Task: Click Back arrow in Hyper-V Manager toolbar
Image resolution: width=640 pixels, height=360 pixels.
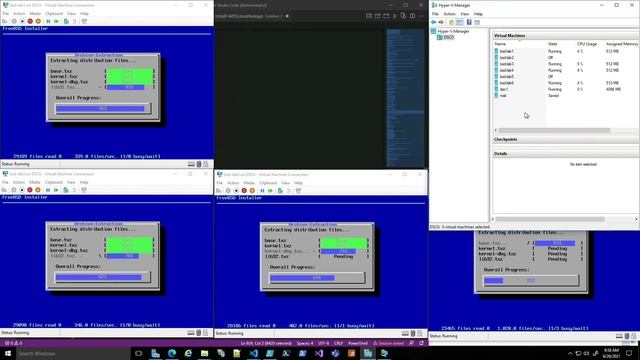Action: (x=433, y=22)
